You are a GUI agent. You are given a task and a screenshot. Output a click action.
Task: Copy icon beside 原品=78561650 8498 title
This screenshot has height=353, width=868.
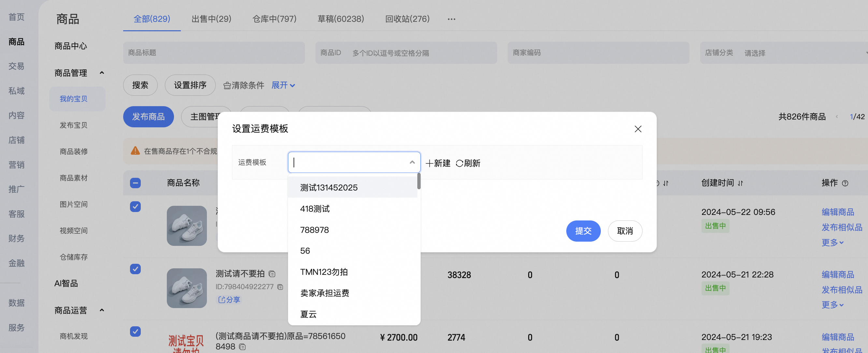click(x=242, y=346)
